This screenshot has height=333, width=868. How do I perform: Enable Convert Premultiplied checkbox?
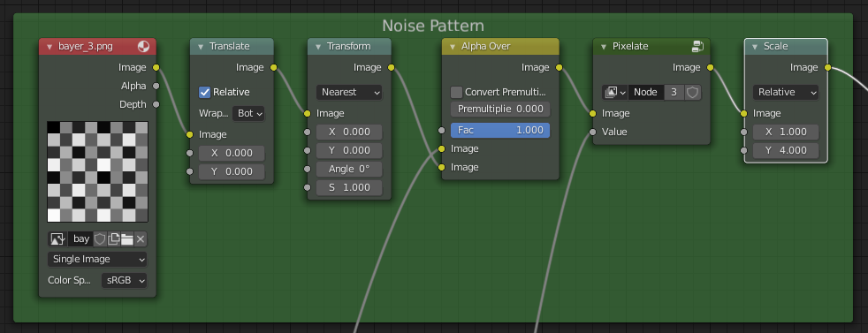click(x=457, y=93)
